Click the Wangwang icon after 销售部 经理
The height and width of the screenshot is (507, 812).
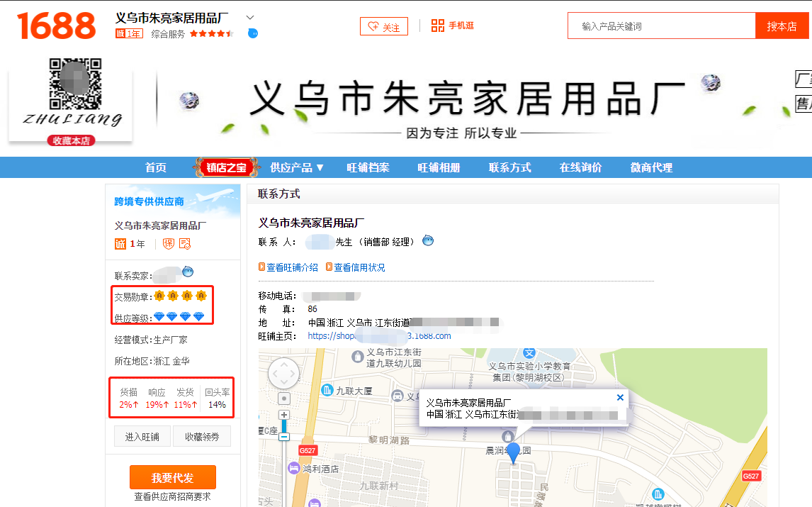[x=428, y=240]
